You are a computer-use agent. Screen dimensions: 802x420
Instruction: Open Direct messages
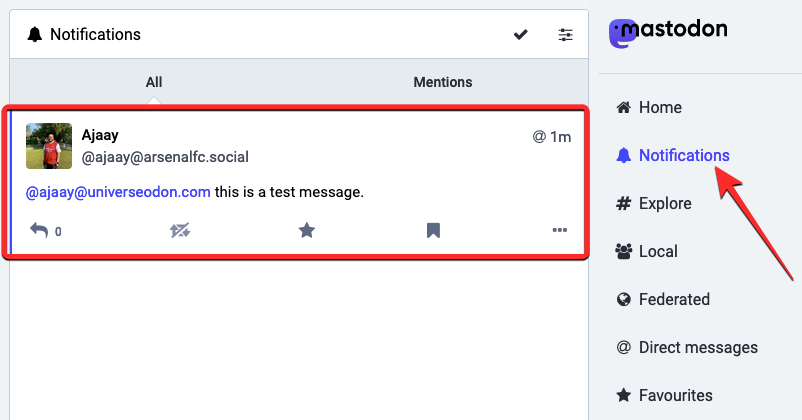click(697, 347)
